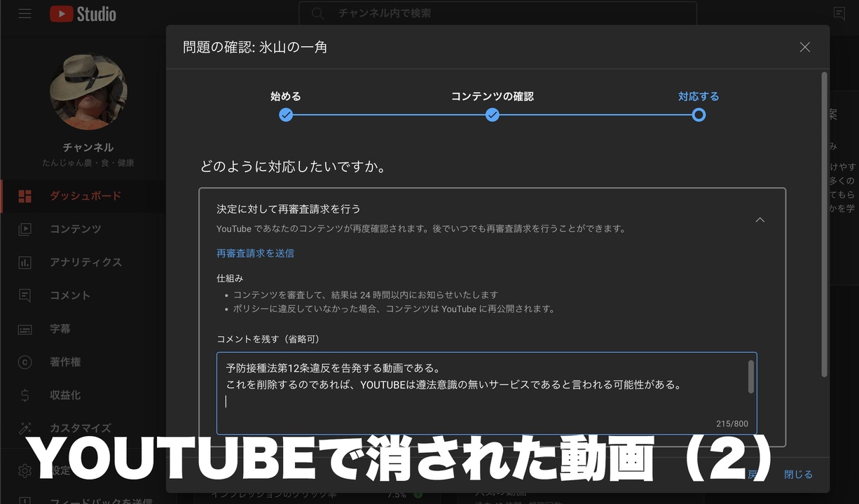Screen dimensions: 859x504
Task: Click the 字幕 subtitles icon
Action: 25,329
